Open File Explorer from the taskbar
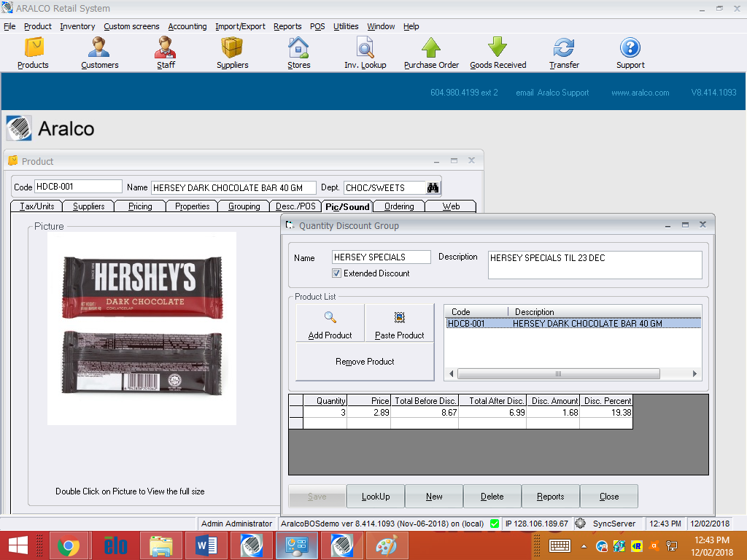 pyautogui.click(x=161, y=545)
